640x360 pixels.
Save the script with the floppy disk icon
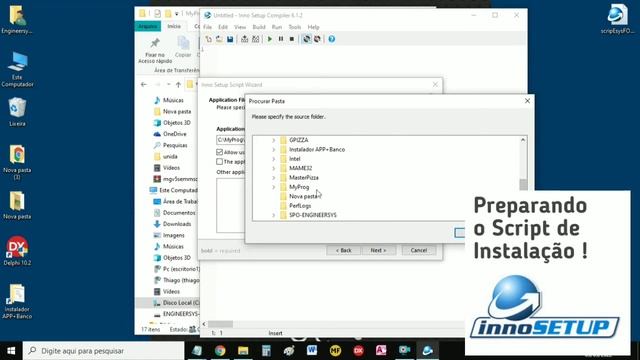click(230, 39)
